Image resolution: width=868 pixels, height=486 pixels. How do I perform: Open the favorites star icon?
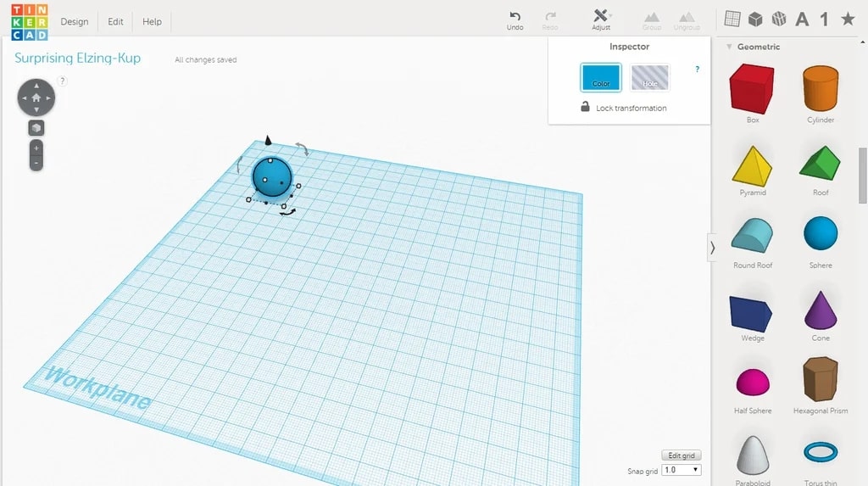(x=848, y=19)
